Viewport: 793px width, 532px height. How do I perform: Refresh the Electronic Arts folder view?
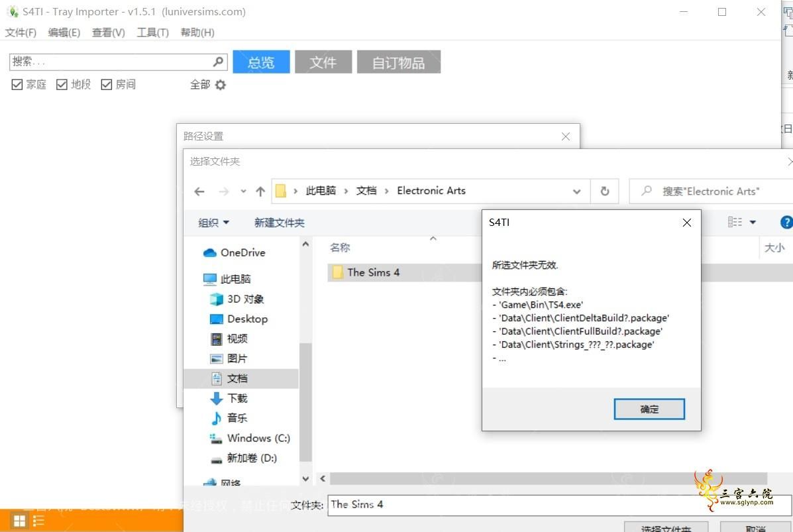click(x=604, y=191)
